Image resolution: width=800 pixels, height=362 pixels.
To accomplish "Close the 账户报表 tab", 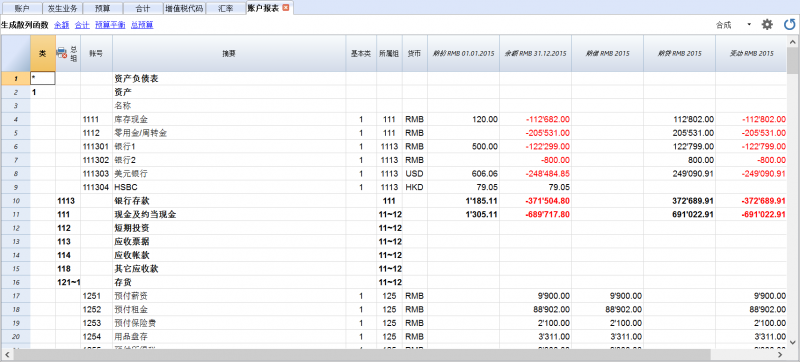I will (x=286, y=8).
